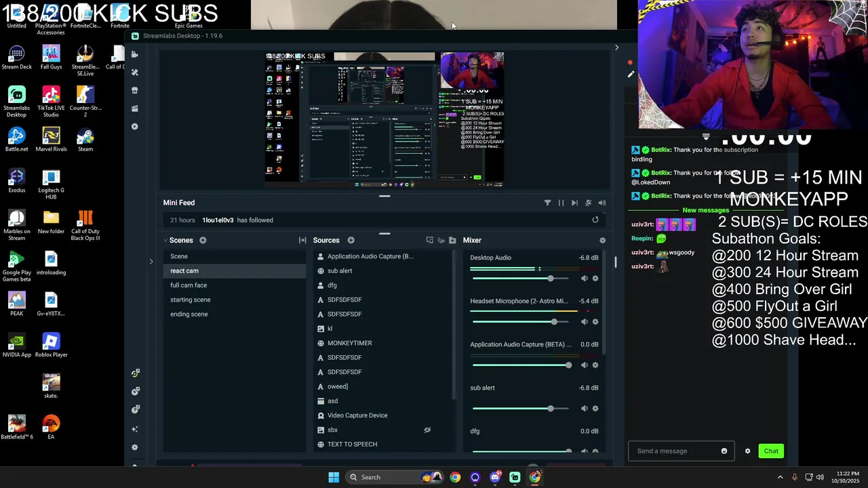Add a new scene with plus icon
Screen dimensions: 868x488
click(x=203, y=240)
